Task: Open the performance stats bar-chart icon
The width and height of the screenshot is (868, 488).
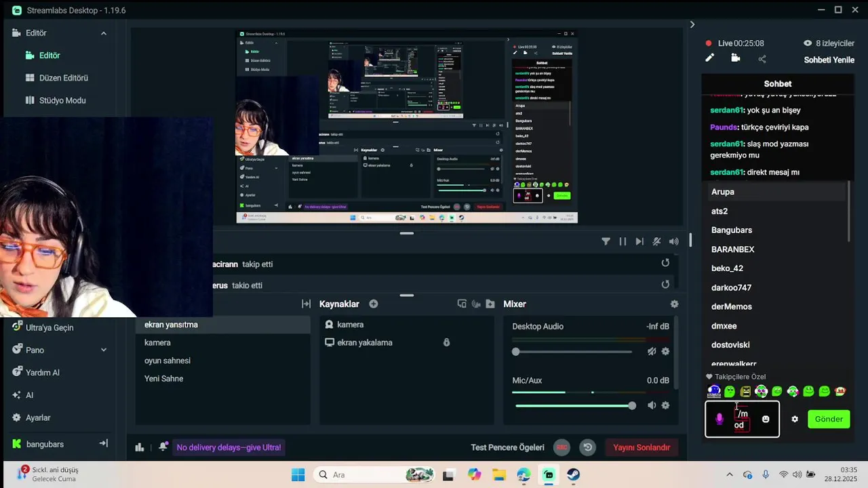Action: point(140,447)
